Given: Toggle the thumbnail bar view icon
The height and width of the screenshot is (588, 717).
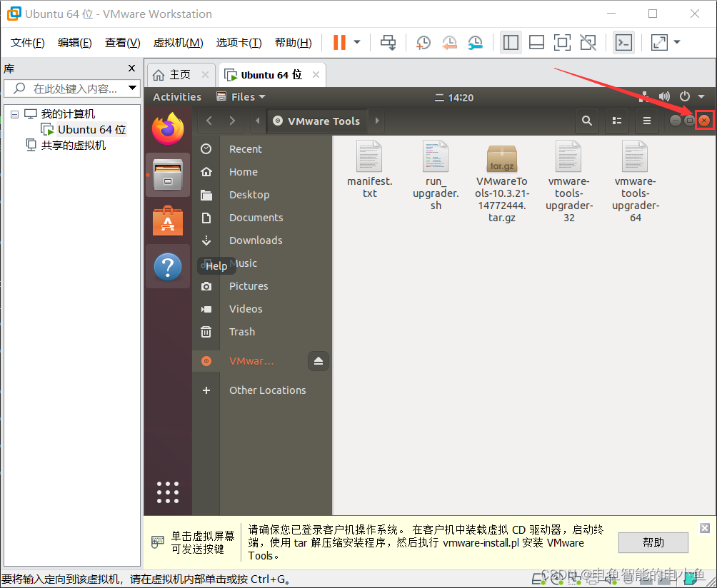Looking at the screenshot, I should 536,43.
